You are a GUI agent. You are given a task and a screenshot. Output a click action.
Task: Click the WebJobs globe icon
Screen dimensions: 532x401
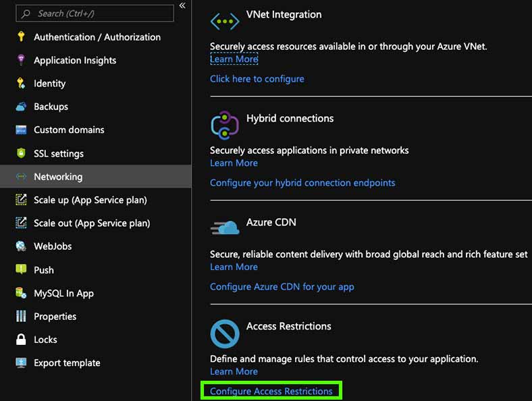pos(21,246)
